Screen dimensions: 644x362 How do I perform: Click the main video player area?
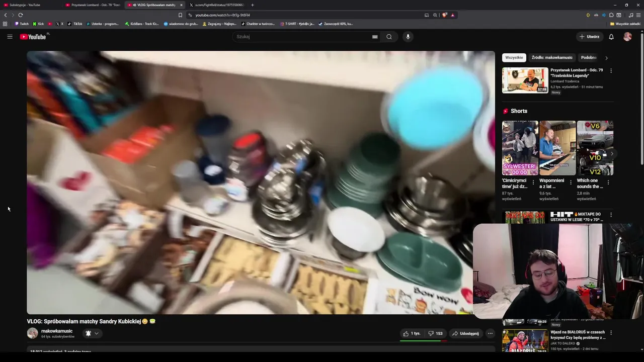coord(261,183)
